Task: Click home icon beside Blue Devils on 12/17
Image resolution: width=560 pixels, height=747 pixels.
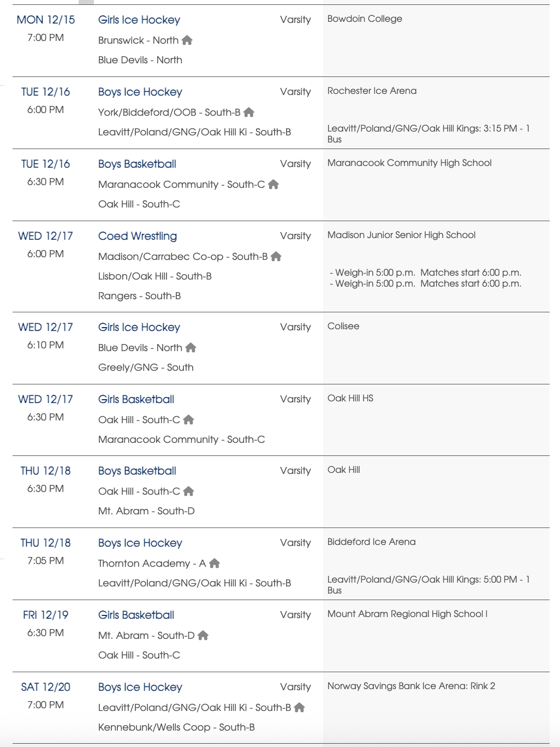Action: point(190,348)
